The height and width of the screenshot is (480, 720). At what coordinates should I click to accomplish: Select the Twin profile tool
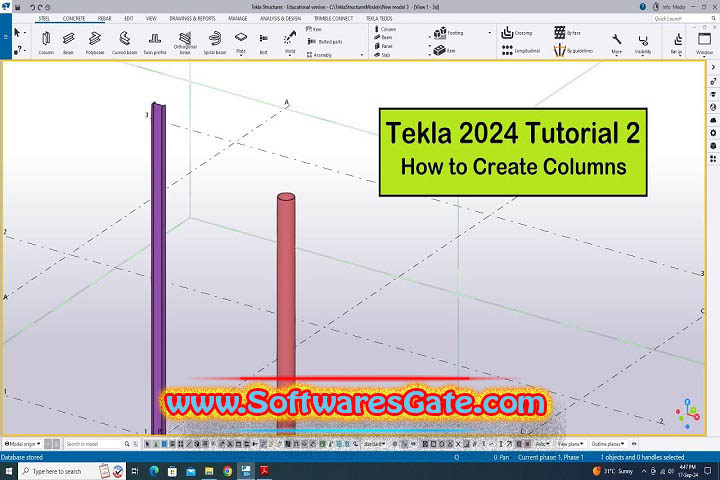pyautogui.click(x=155, y=42)
